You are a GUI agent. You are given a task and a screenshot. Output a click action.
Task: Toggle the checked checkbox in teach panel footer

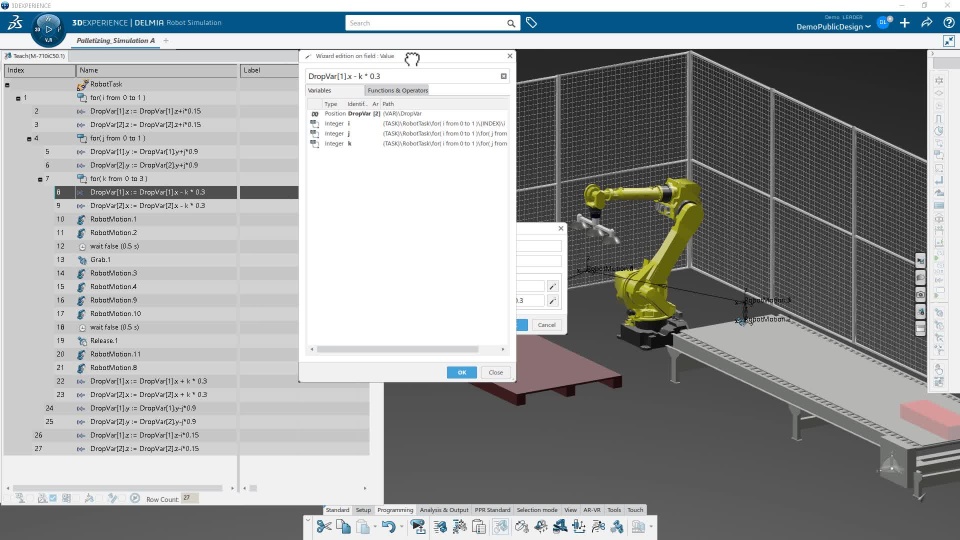[53, 498]
